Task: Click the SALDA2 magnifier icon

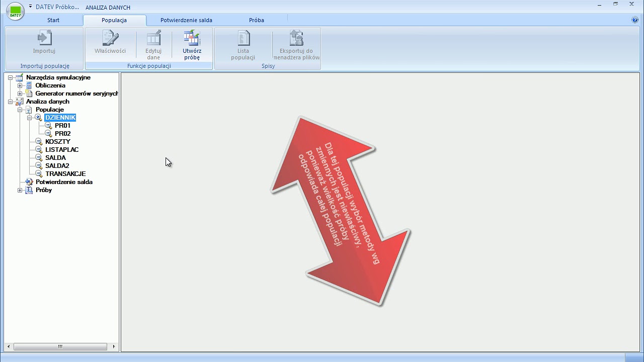Action: (39, 166)
